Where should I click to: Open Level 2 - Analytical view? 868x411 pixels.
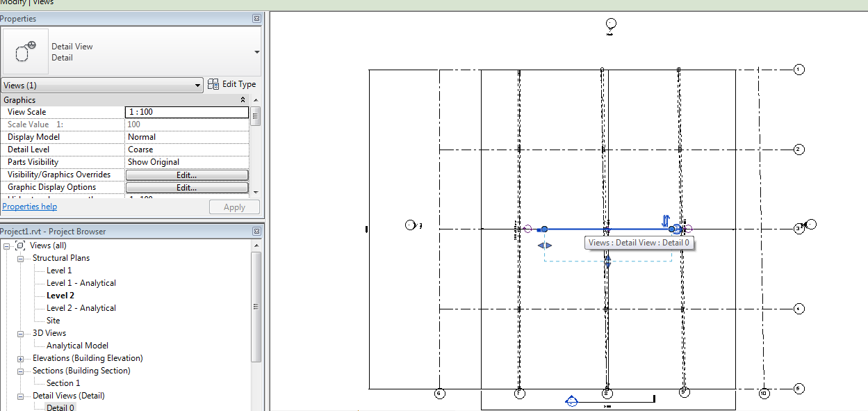[81, 308]
